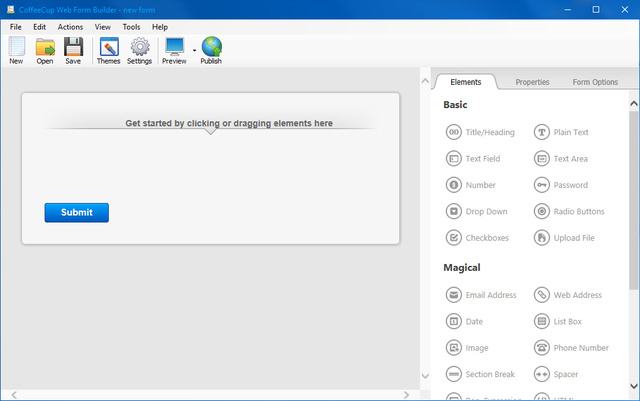Add an Upload File element
This screenshot has height=401, width=640.
pyautogui.click(x=566, y=238)
